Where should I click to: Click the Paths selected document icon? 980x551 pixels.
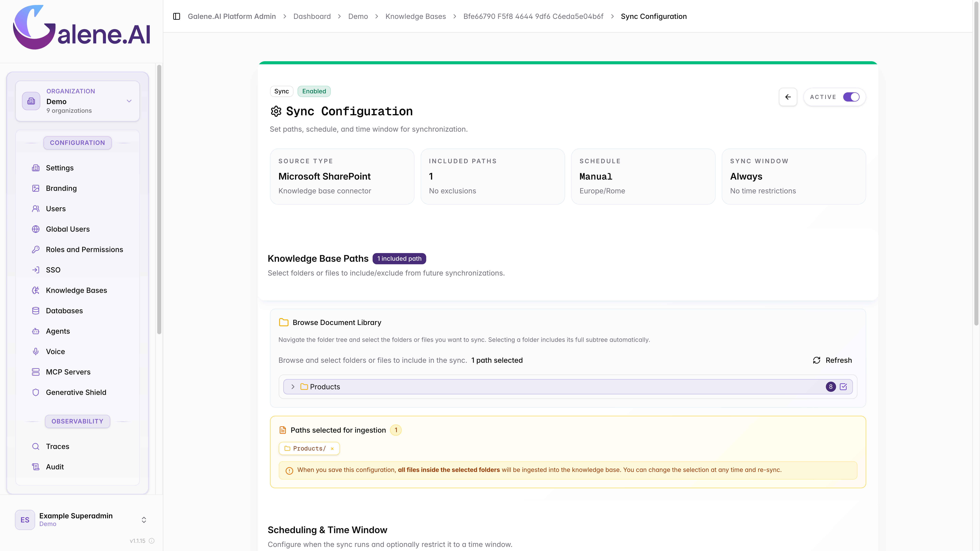click(283, 430)
